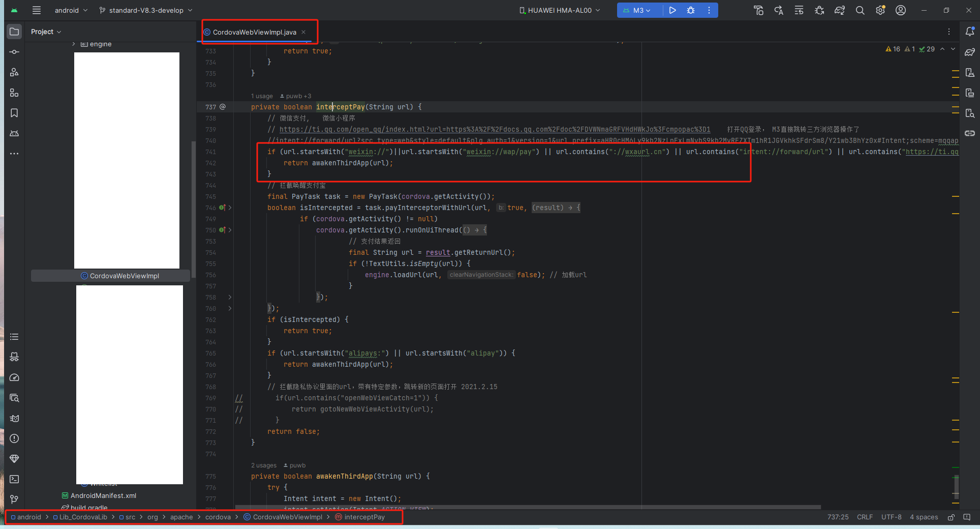Viewport: 980px width, 529px height.
Task: Switch to the CordovaWebViewImpl.java tab
Action: [254, 32]
